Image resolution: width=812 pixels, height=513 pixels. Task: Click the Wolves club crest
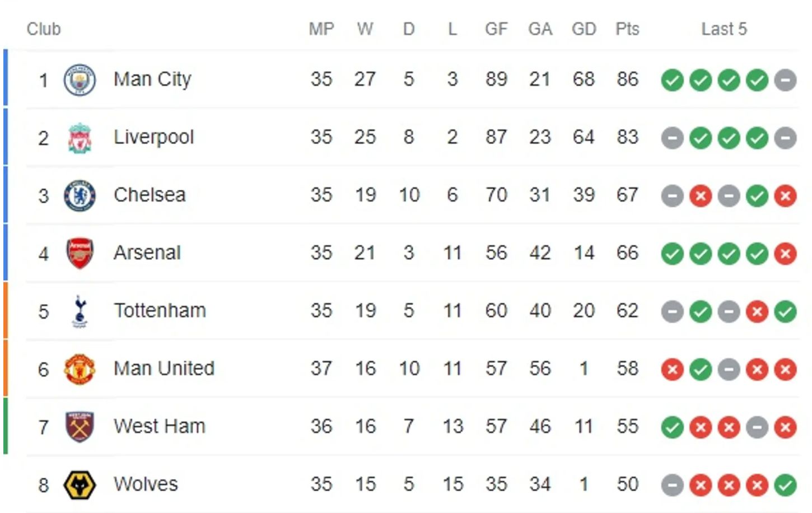[x=80, y=485]
